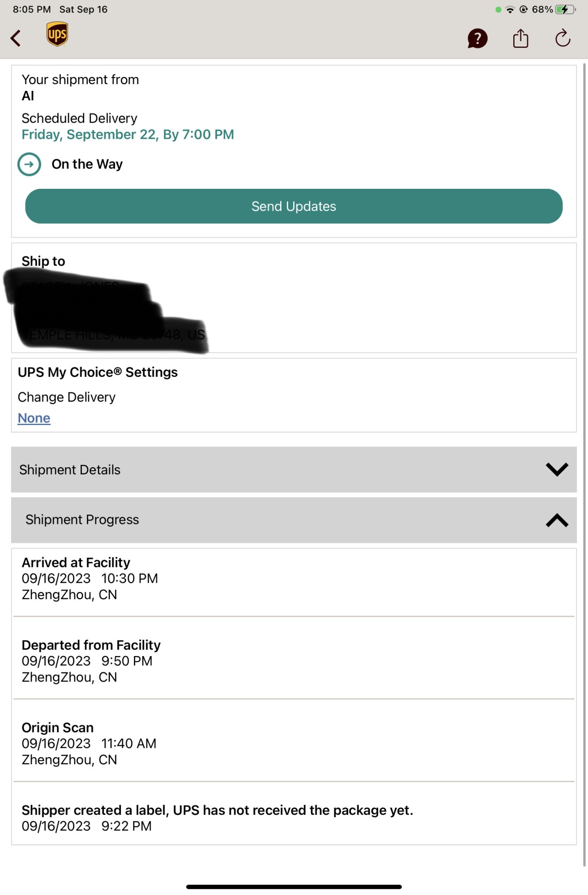Click the Send Updates button
The height and width of the screenshot is (895, 588).
pyautogui.click(x=294, y=206)
